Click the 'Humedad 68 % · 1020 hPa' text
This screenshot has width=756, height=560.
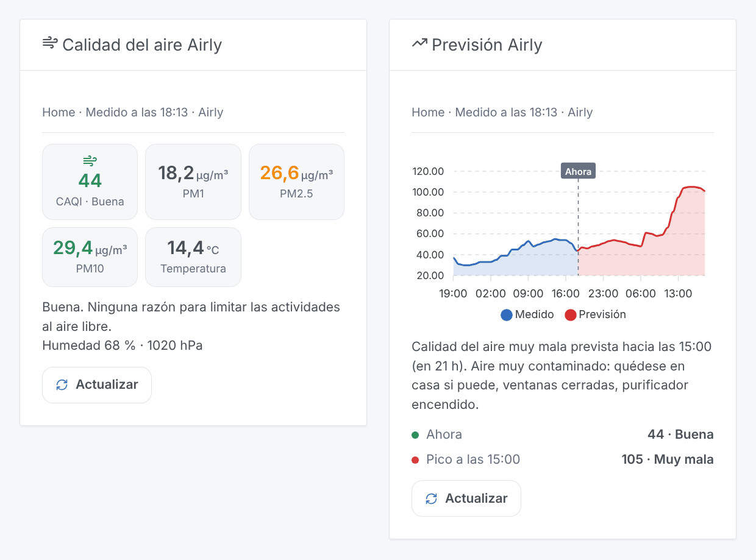click(123, 346)
